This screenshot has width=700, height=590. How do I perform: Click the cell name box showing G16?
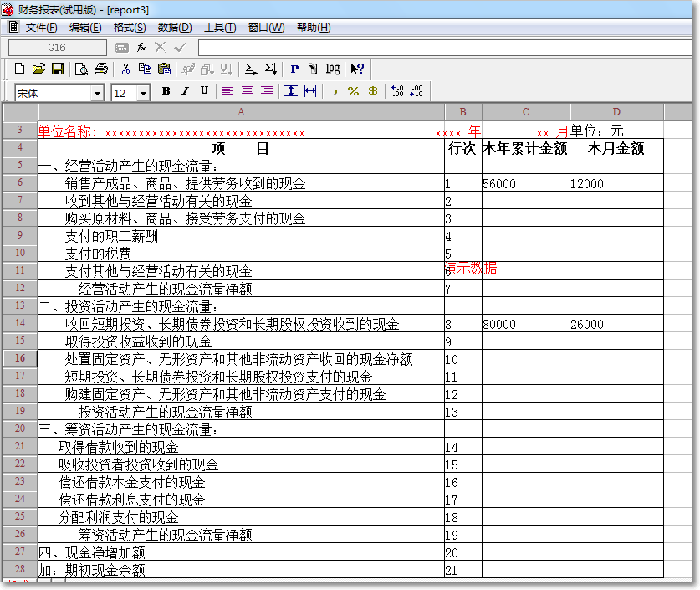tap(56, 46)
